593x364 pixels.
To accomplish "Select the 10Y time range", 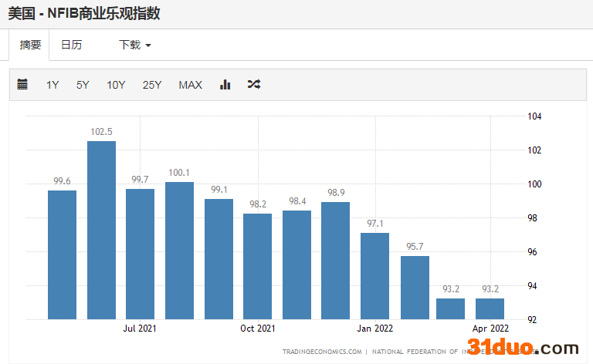I will (116, 85).
